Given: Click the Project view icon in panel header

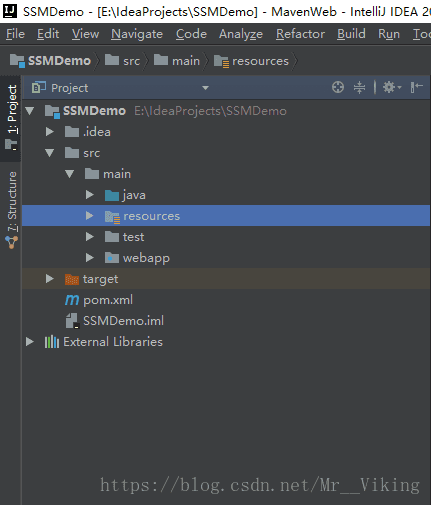Looking at the screenshot, I should [x=39, y=88].
